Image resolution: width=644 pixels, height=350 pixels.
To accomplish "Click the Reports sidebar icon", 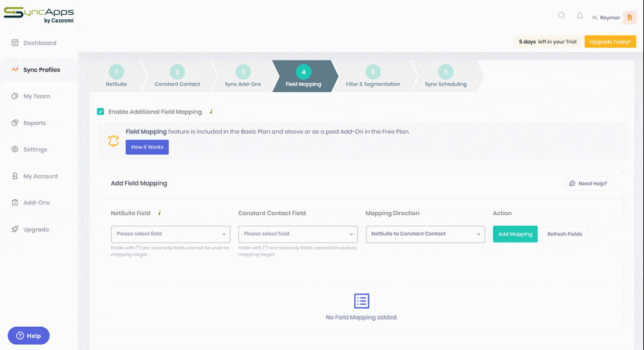I will [x=15, y=122].
